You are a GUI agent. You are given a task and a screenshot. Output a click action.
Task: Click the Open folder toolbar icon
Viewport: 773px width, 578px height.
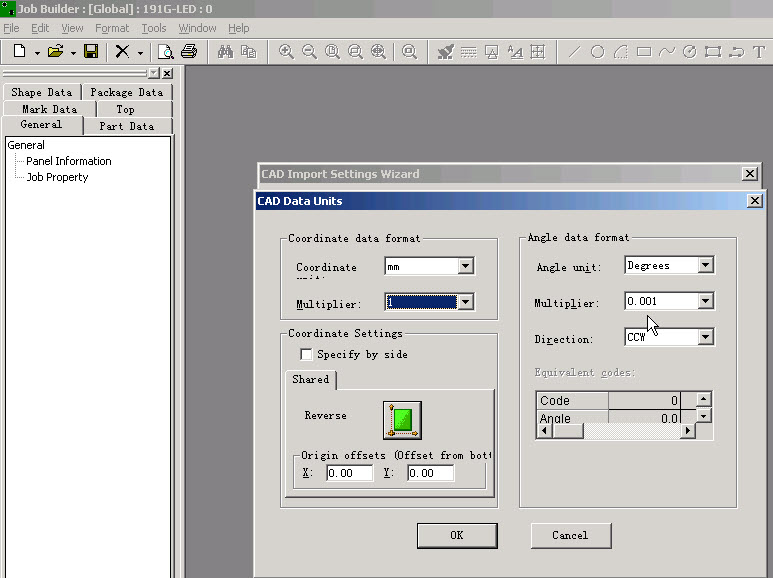(x=56, y=51)
